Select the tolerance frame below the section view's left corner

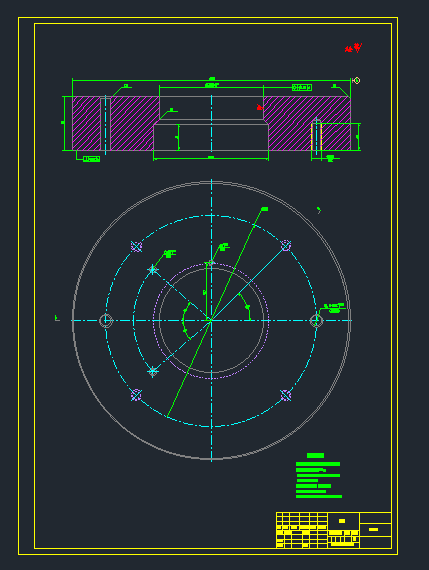91,159
